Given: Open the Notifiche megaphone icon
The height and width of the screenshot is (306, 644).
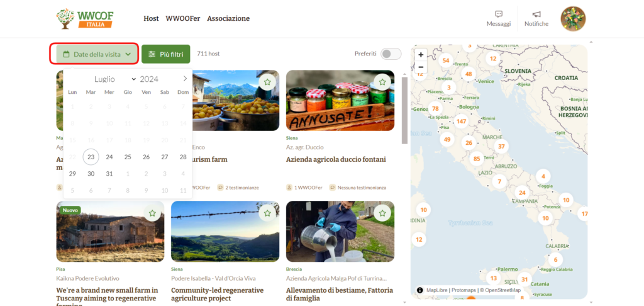Looking at the screenshot, I should pos(536,14).
